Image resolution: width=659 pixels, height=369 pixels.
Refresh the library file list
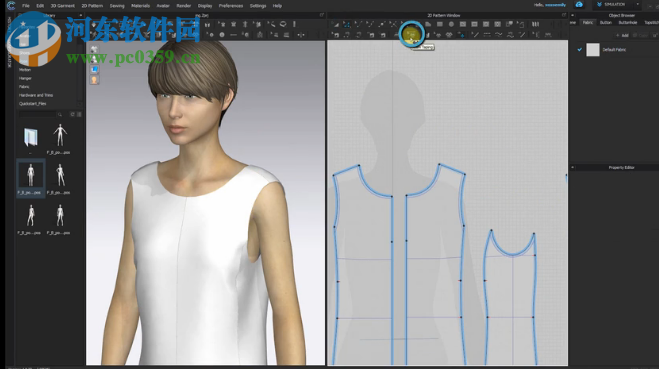point(72,114)
